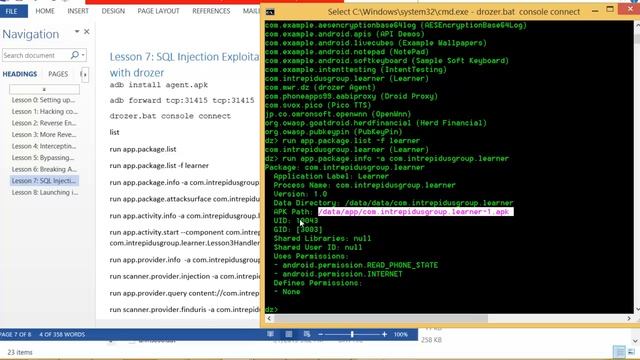Click the cmd horizontal scrollbar thumb
Viewport: 640px width, 360px height.
(380, 318)
